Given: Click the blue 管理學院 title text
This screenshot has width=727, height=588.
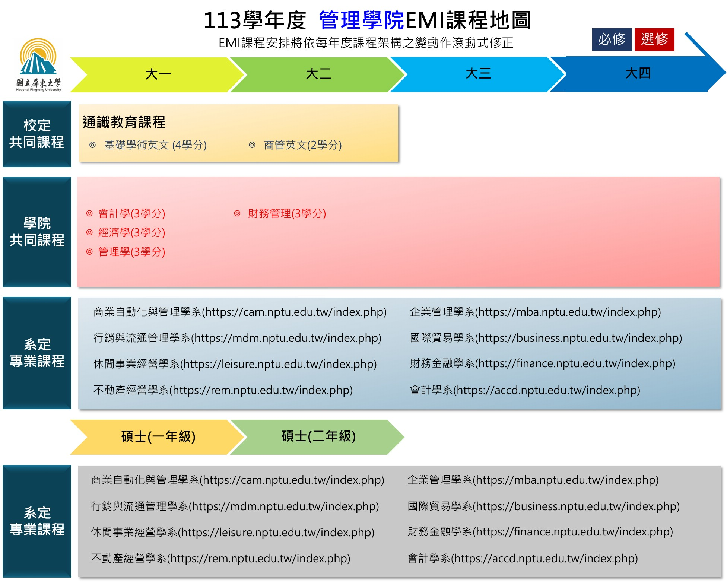Looking at the screenshot, I should (361, 20).
